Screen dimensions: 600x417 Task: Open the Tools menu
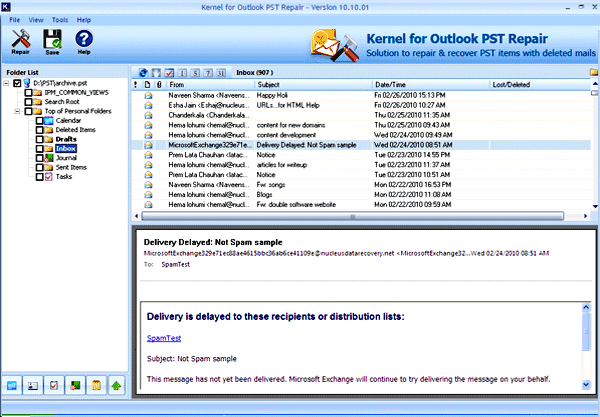(60, 20)
